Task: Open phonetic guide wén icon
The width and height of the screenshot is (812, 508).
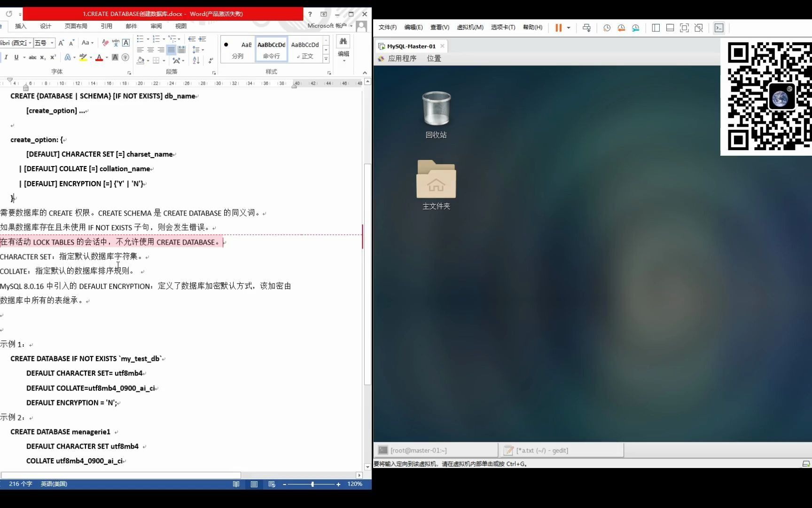Action: point(116,43)
